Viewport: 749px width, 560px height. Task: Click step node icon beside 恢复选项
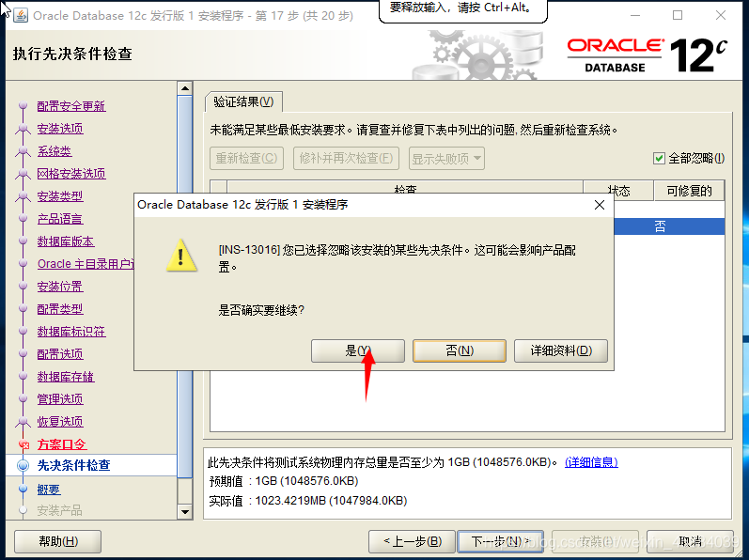tap(23, 422)
